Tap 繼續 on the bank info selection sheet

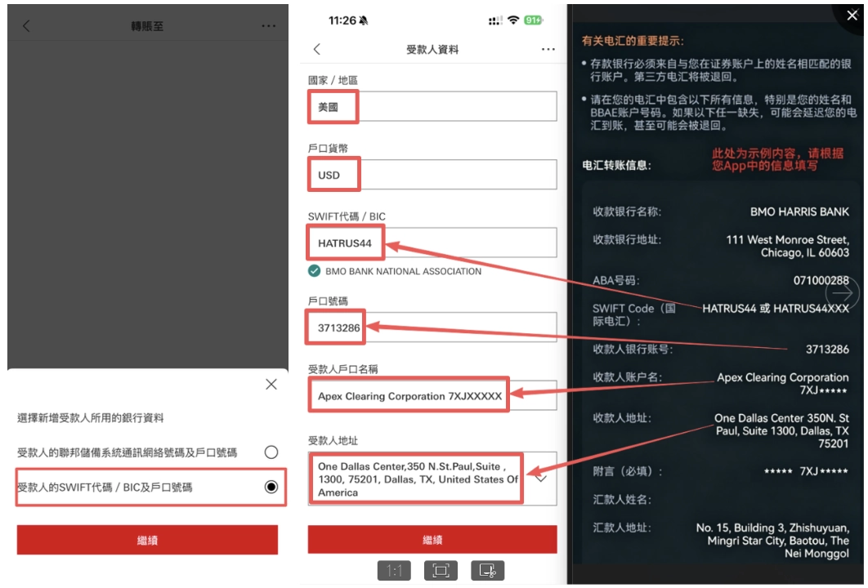click(x=147, y=540)
